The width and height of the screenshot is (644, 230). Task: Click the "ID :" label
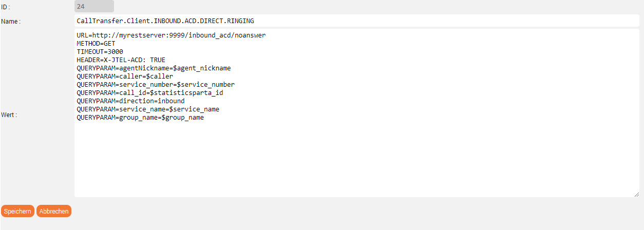pyautogui.click(x=5, y=6)
